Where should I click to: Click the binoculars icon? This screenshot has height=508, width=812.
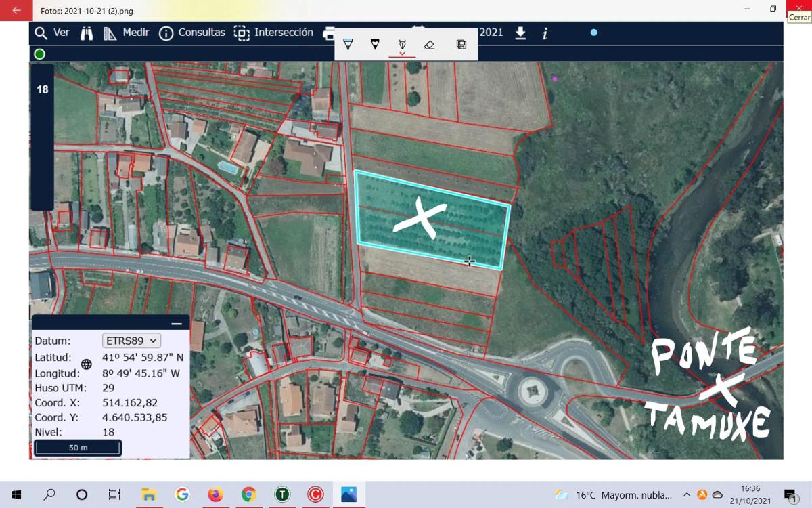87,33
